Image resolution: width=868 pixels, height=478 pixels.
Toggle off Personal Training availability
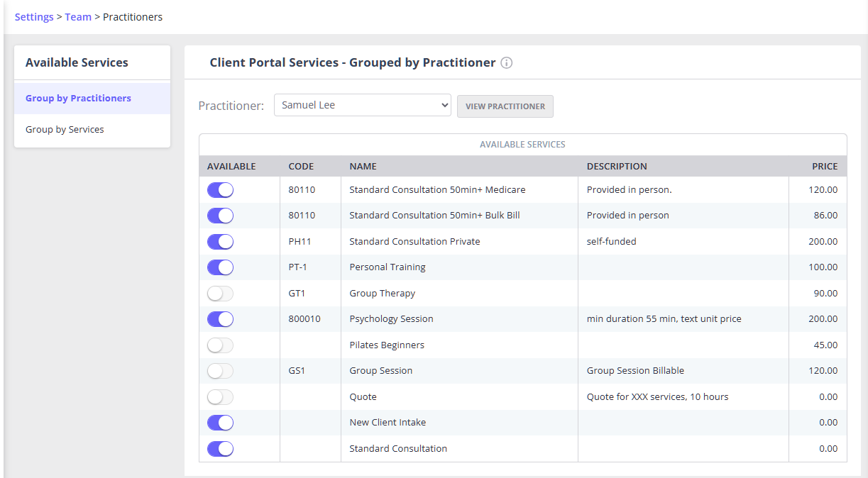[220, 267]
